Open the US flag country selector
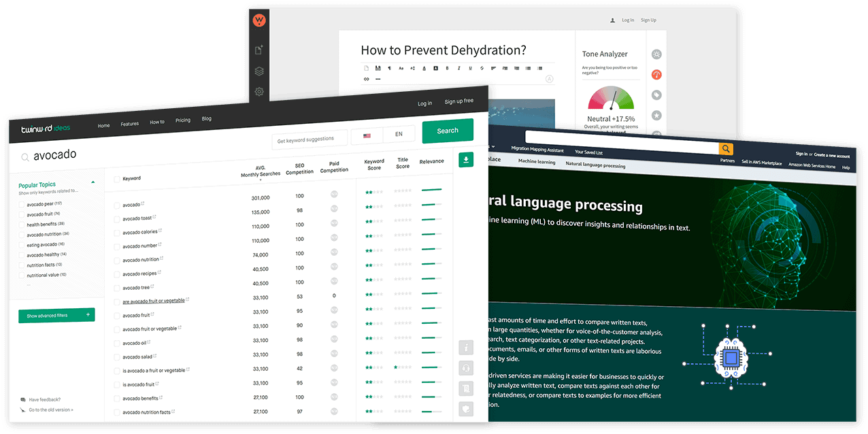 coord(367,135)
